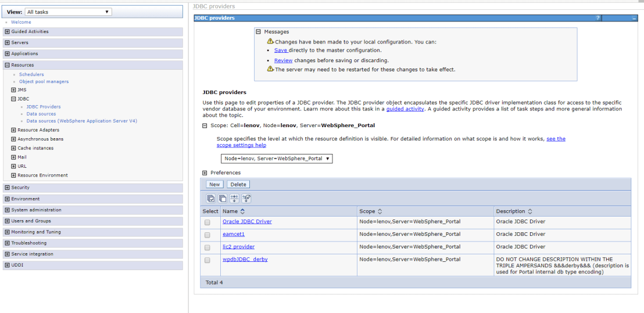
Task: Open the lic2 provider link
Action: click(x=238, y=247)
